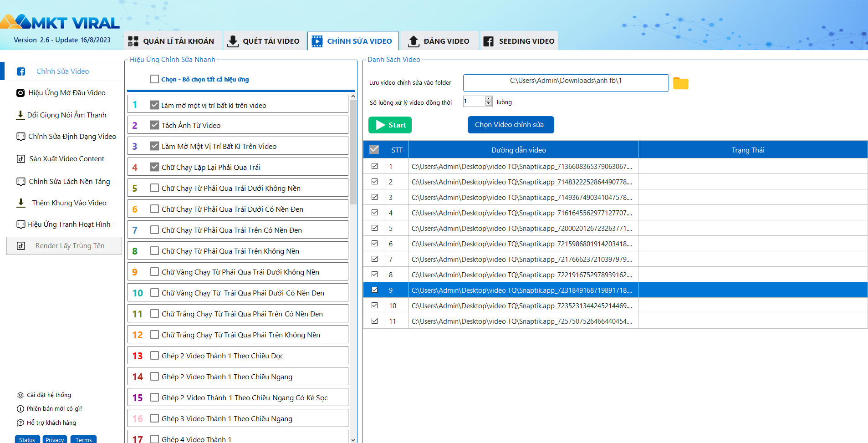Click the effects list scroll-down arrow
The height and width of the screenshot is (443, 868).
(353, 440)
